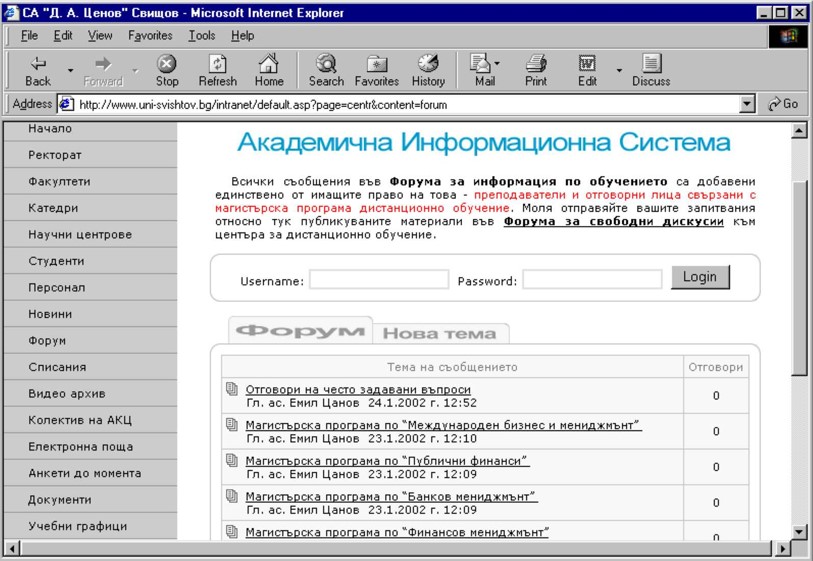Show browsing History icon
Screen dimensions: 813x561
428,71
